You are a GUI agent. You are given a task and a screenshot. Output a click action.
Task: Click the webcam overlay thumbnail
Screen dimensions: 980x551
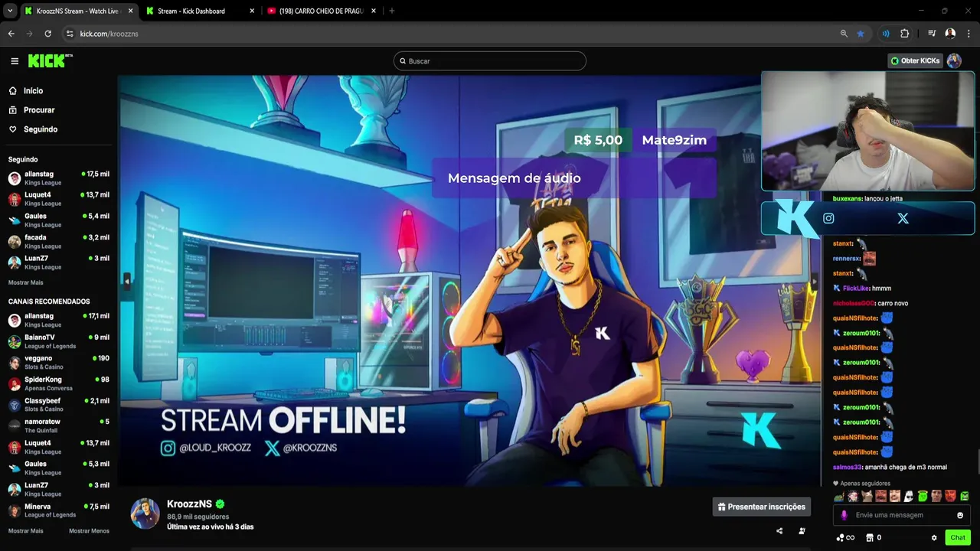pos(867,131)
